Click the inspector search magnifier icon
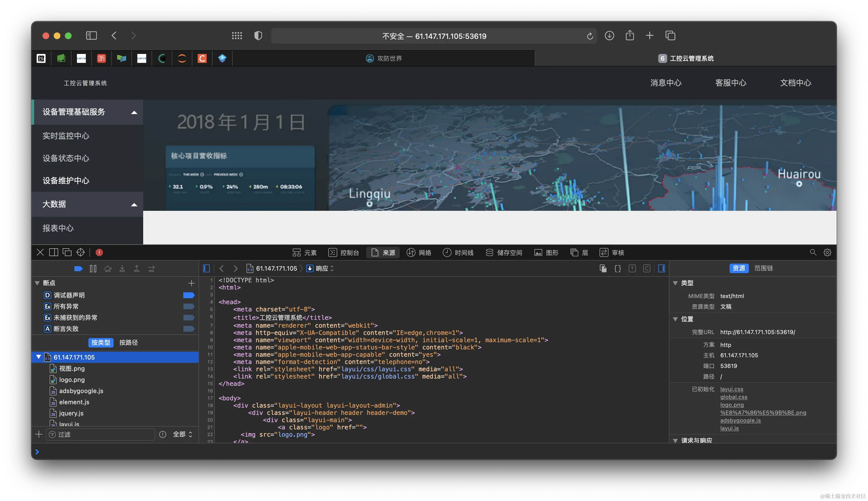The height and width of the screenshot is (501, 868). [x=813, y=252]
